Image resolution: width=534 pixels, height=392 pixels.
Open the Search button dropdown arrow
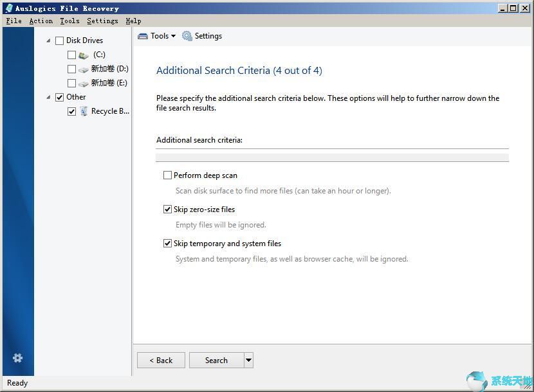[x=248, y=360]
